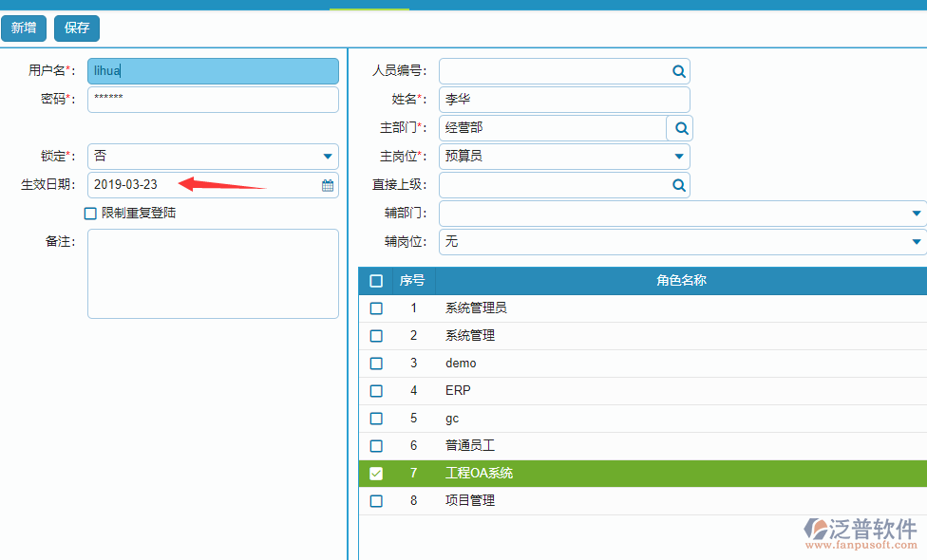
Task: Click the 备注 text area
Action: 213,273
